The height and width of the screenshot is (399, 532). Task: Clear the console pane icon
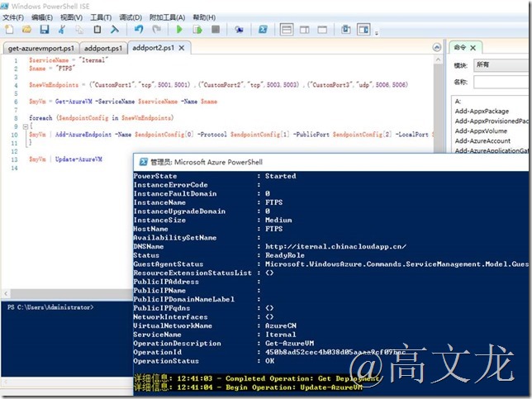[x=115, y=30]
